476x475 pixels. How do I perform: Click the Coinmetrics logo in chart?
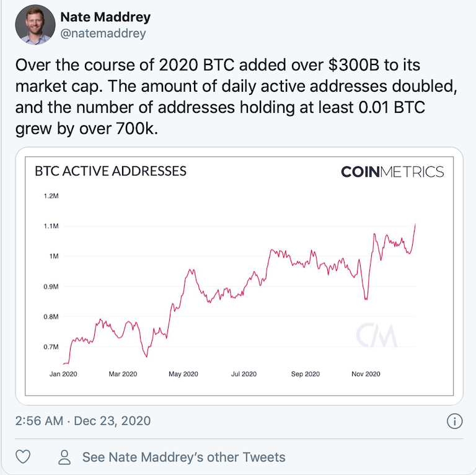(392, 172)
